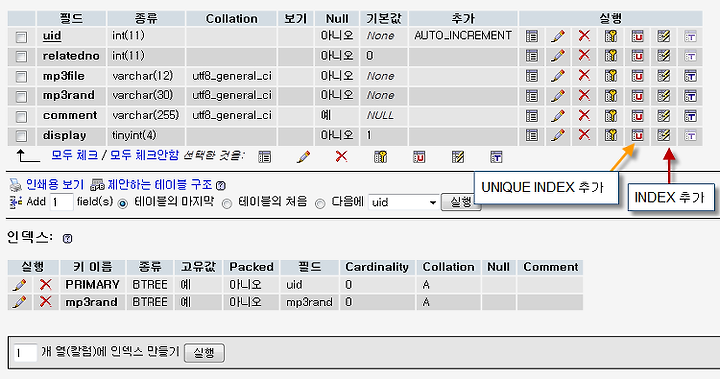Add fulltext icon for mp3file row

pyautogui.click(x=690, y=76)
